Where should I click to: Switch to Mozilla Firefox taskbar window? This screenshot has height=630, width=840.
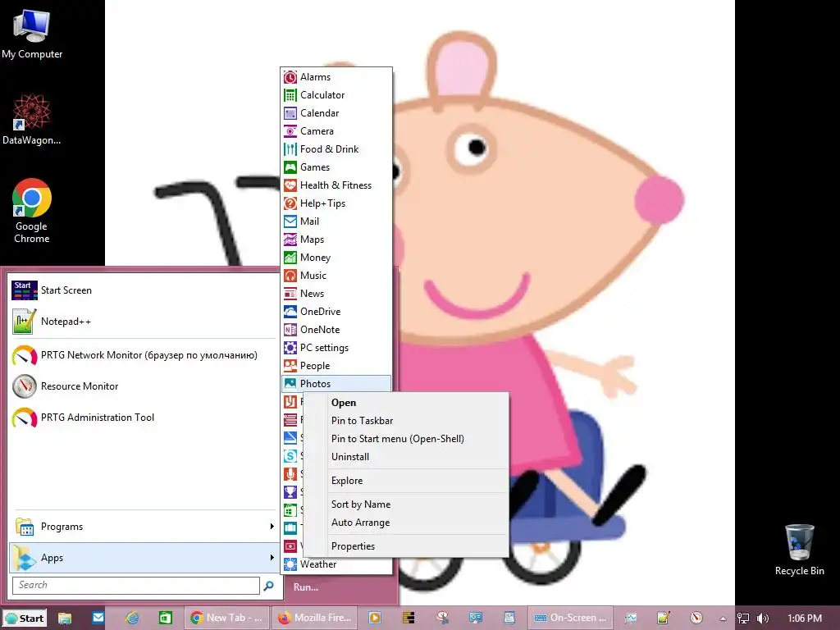tap(314, 619)
